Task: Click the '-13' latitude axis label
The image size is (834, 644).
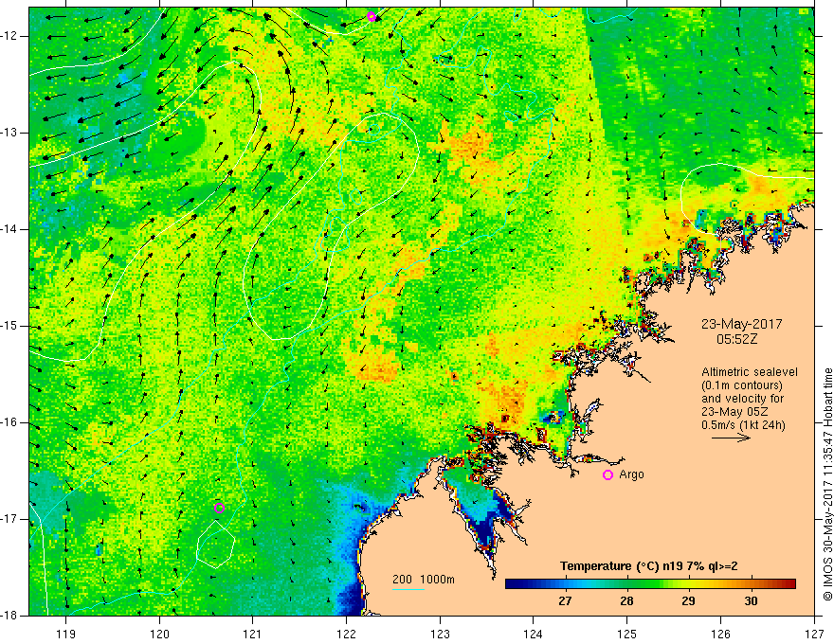Action: tap(10, 133)
